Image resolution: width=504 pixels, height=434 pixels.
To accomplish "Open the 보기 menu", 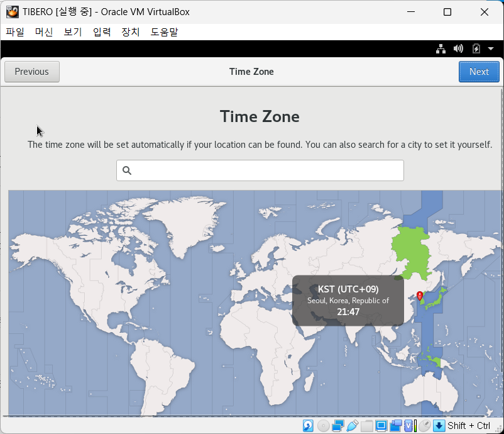I will point(73,32).
